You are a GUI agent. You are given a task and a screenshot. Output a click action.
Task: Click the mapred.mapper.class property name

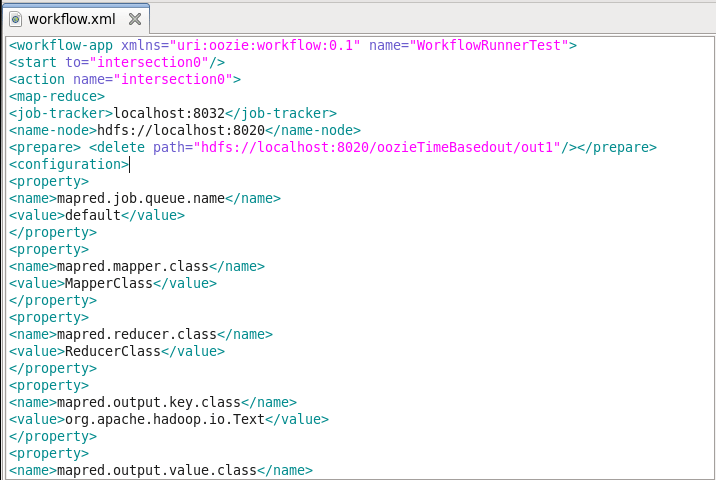click(133, 266)
